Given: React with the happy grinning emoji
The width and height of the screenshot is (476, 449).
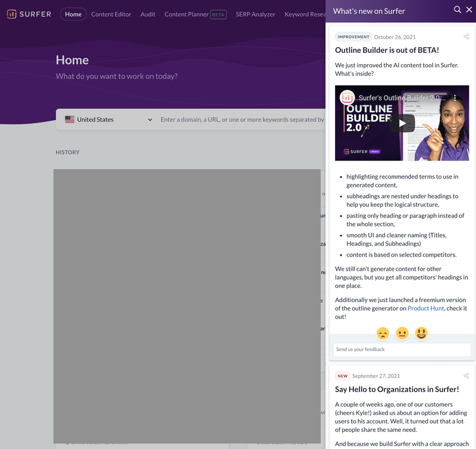Looking at the screenshot, I should click(x=421, y=333).
